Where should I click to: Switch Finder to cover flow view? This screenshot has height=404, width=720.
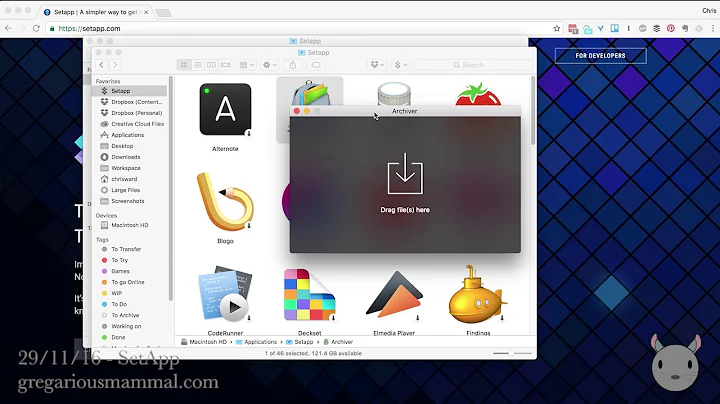[x=225, y=65]
